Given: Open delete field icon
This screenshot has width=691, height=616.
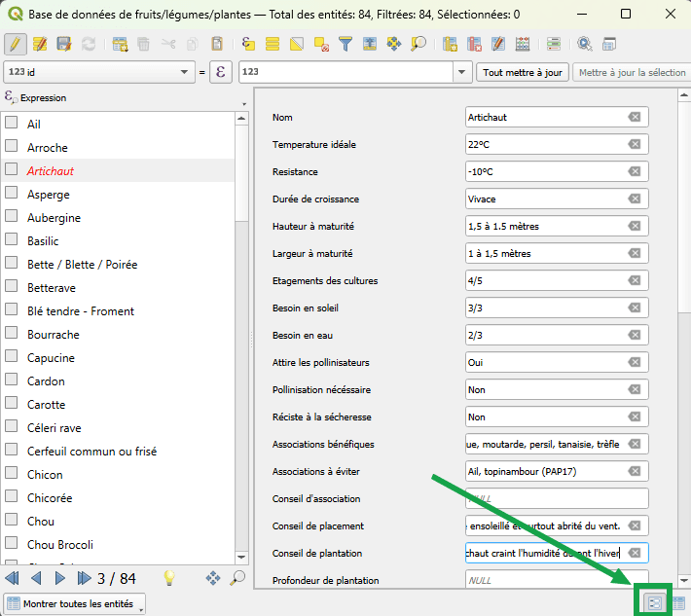Looking at the screenshot, I should coord(474,44).
